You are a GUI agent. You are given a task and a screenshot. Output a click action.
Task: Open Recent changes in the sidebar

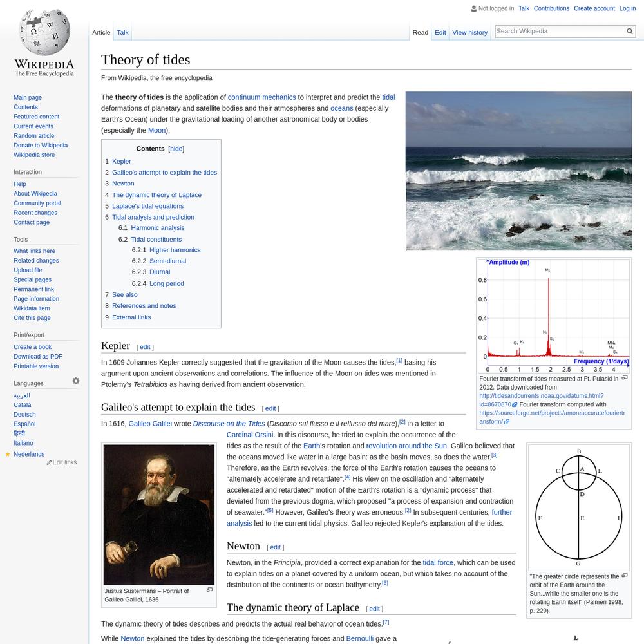[35, 213]
